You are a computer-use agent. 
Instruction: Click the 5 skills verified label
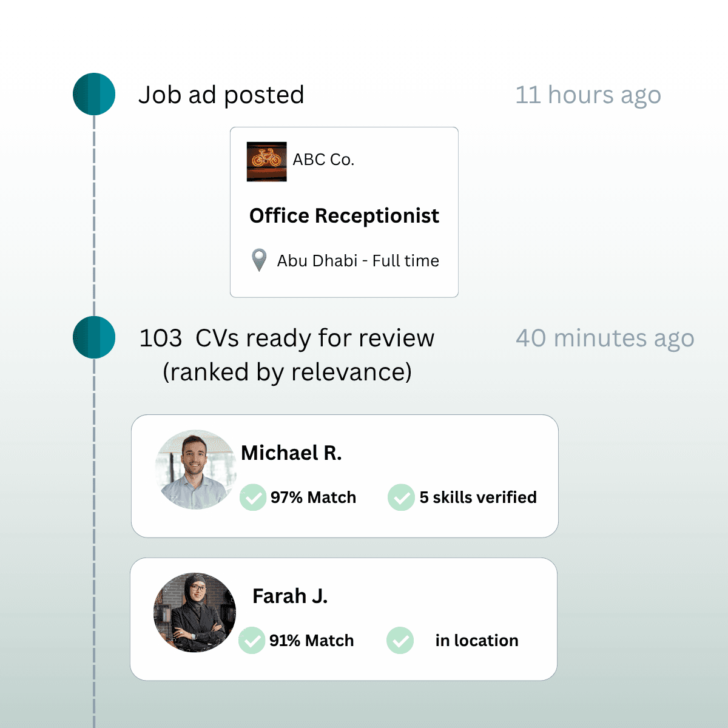(x=478, y=497)
